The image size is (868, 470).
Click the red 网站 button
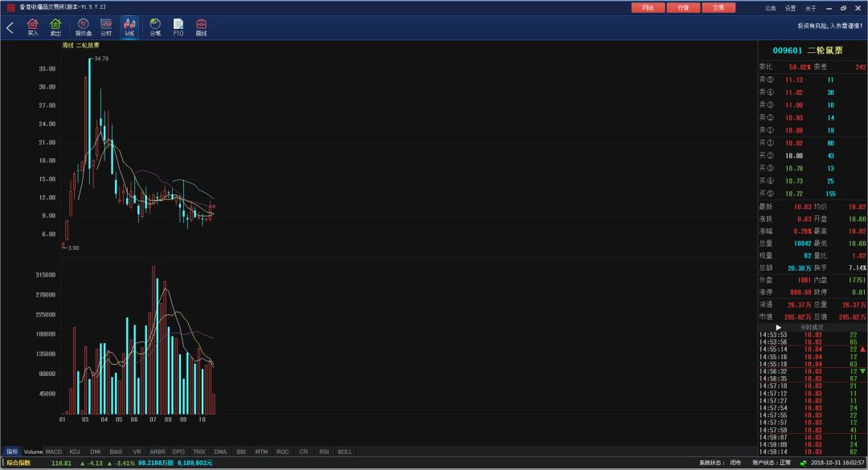click(x=648, y=8)
